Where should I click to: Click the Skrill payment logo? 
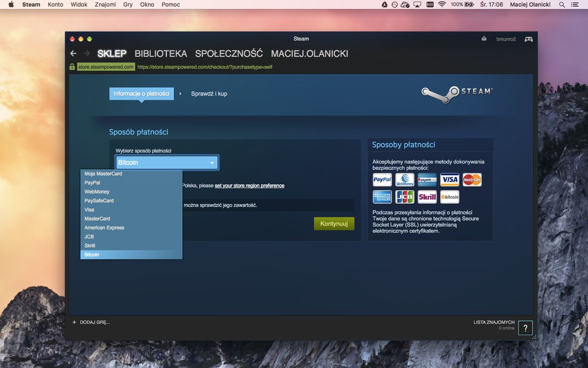(x=427, y=197)
